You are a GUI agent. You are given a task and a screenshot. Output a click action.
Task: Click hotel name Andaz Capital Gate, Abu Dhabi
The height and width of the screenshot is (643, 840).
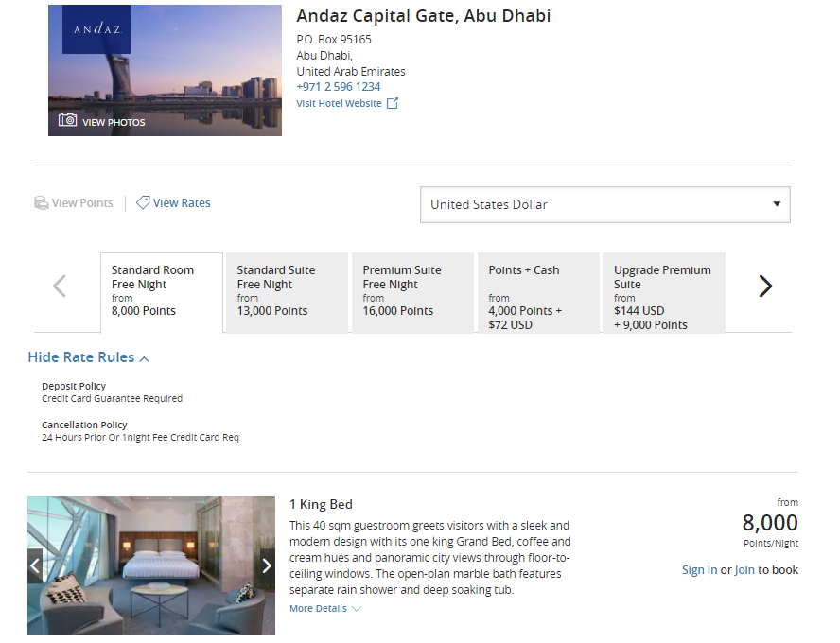(x=423, y=16)
